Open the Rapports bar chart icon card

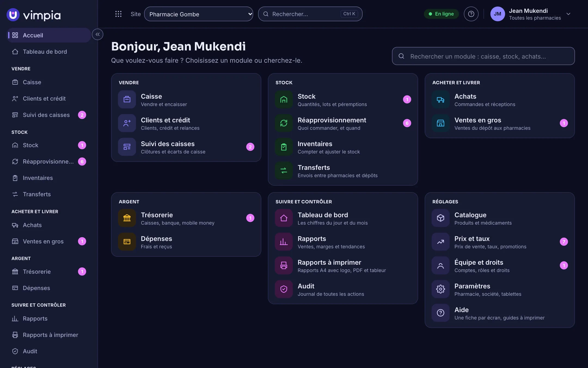[284, 242]
